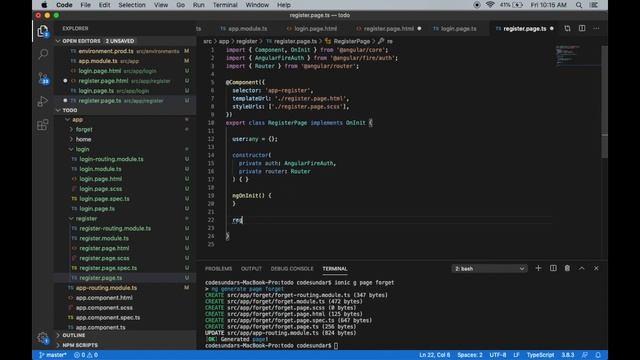640x360 pixels.
Task: Collapse the TODO project folder
Action: click(x=58, y=110)
